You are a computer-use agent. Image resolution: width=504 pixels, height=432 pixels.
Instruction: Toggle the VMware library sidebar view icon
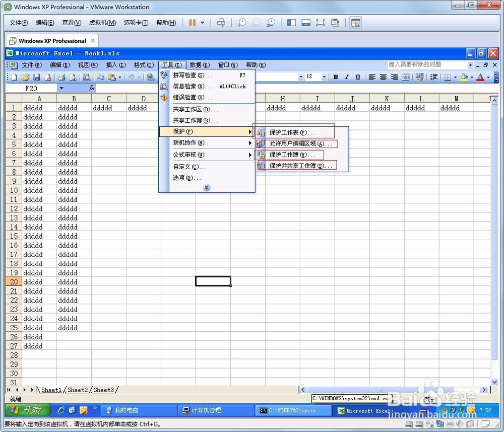point(291,23)
